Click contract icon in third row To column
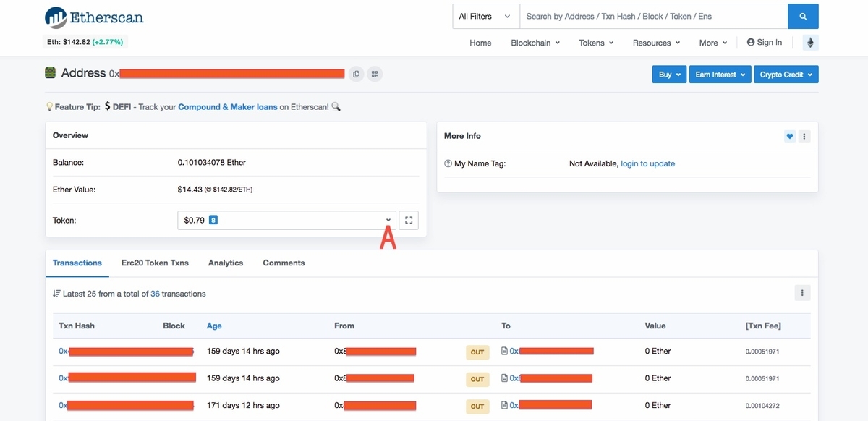This screenshot has height=421, width=868. coord(505,406)
